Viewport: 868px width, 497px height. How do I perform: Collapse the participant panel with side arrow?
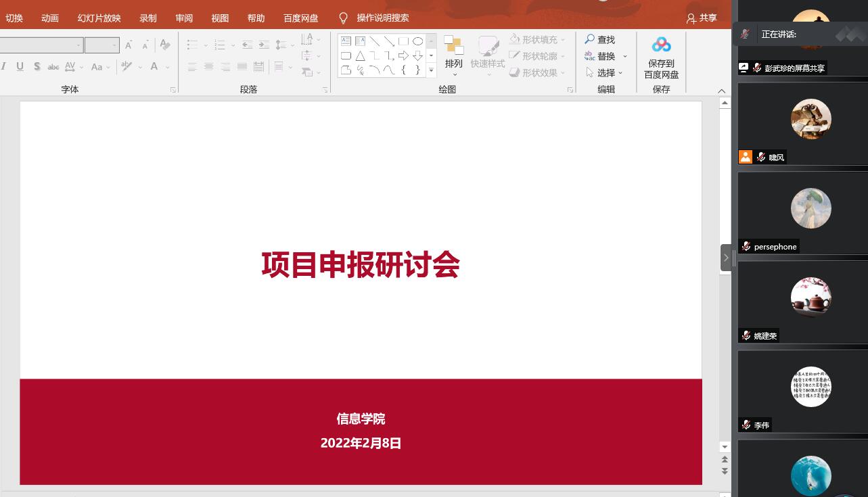click(726, 258)
